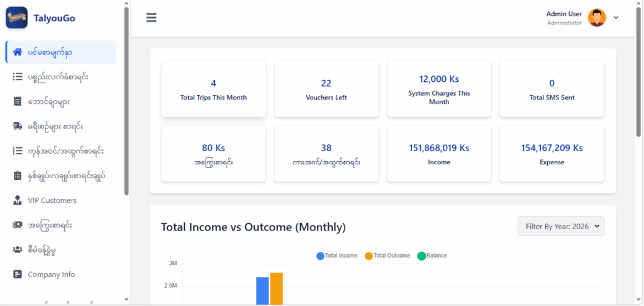Toggle Total Outcome legend item

click(387, 256)
